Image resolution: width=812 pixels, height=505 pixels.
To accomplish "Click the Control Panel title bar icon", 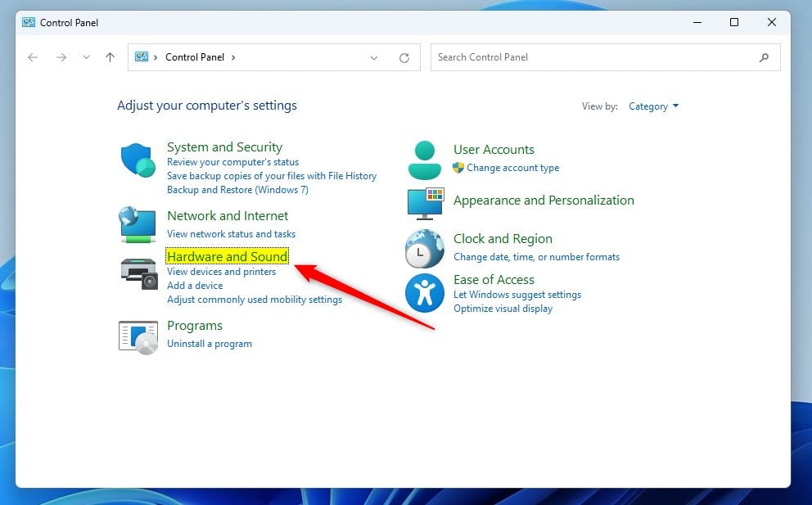I will [x=29, y=22].
